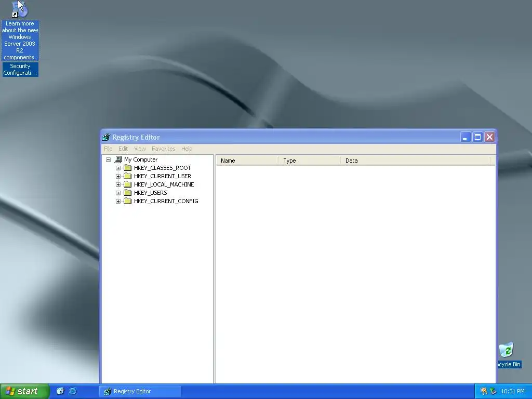Screen dimensions: 532x399
Task: Click the HKEY_CURRENT_USER folder icon
Action: point(128,176)
